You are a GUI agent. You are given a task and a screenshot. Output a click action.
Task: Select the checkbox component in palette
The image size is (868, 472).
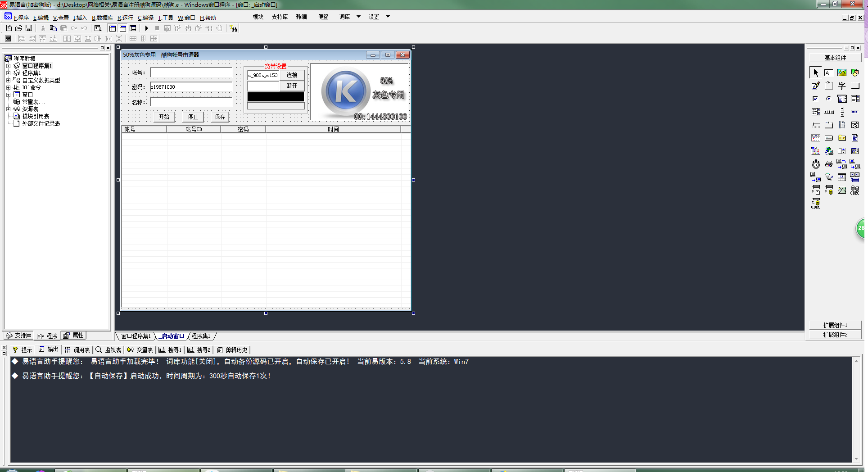pyautogui.click(x=815, y=99)
